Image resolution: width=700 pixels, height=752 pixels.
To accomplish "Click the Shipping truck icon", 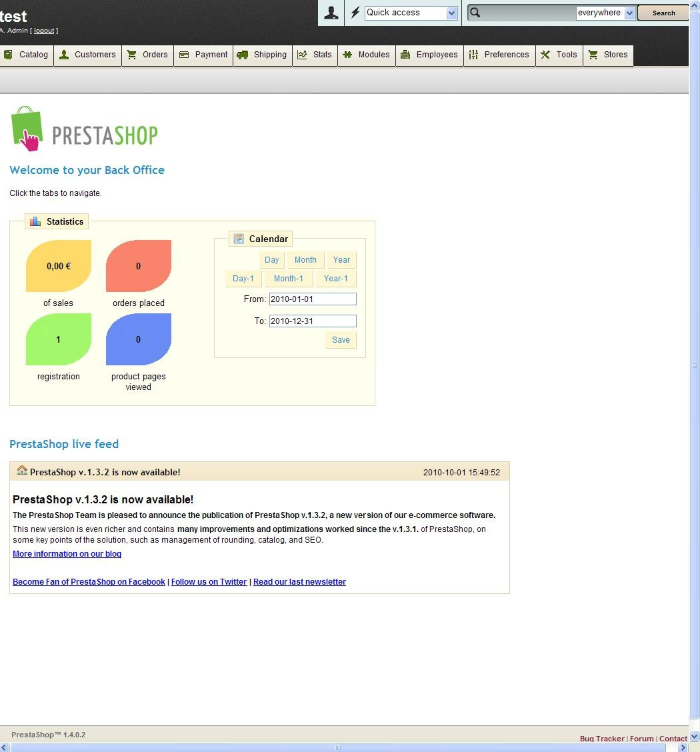I will 243,55.
